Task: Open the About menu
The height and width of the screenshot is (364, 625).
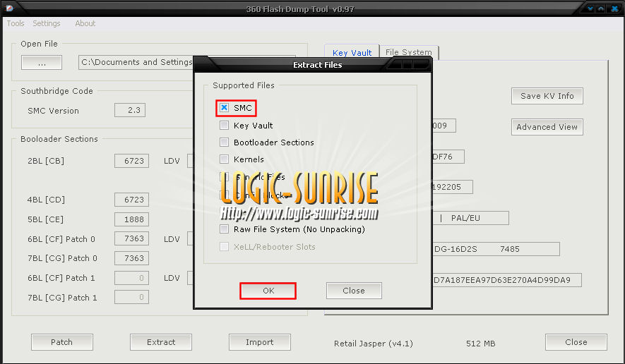Action: (x=85, y=23)
